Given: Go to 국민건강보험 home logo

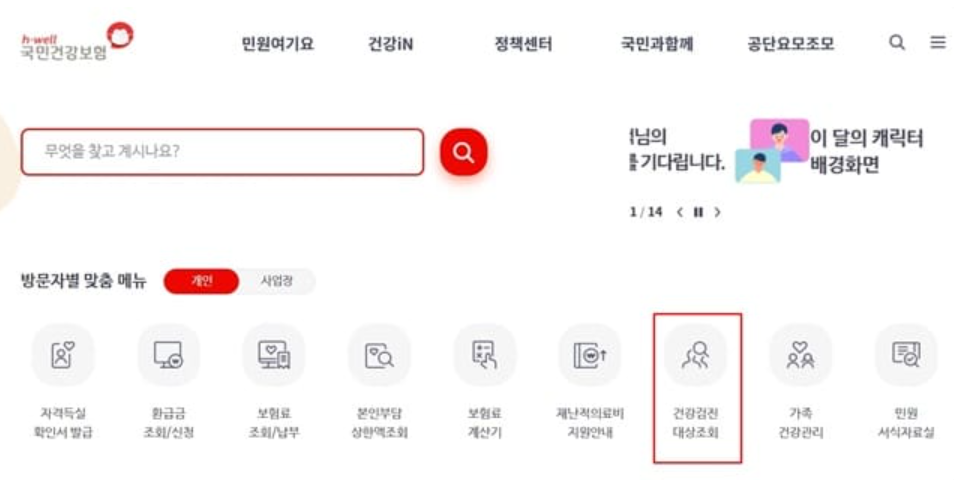Looking at the screenshot, I should [x=77, y=41].
